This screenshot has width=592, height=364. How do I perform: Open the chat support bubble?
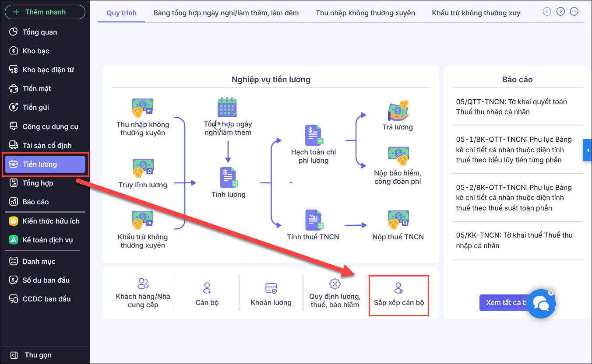pyautogui.click(x=541, y=303)
